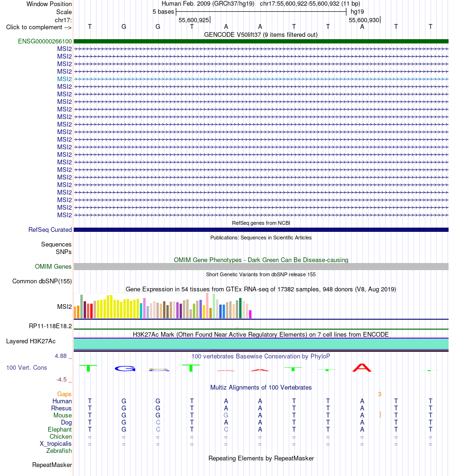
Task: Click the Elephant species label
Action: tap(60, 430)
